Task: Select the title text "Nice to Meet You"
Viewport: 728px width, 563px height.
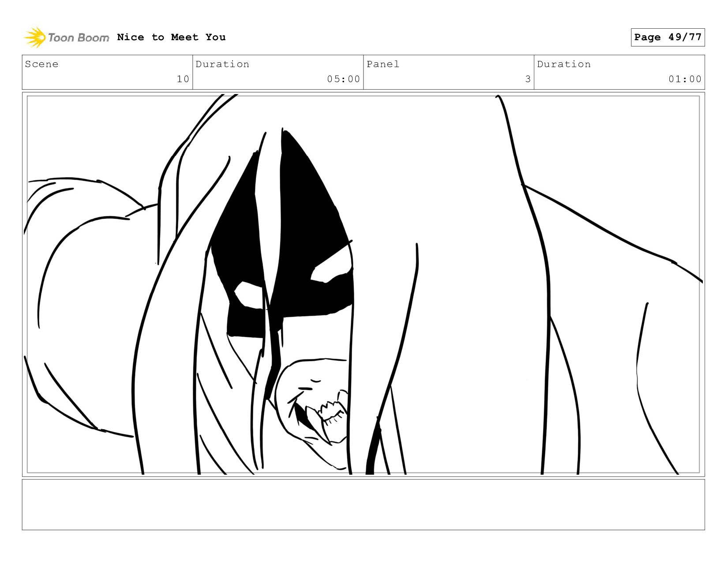Action: [x=171, y=37]
